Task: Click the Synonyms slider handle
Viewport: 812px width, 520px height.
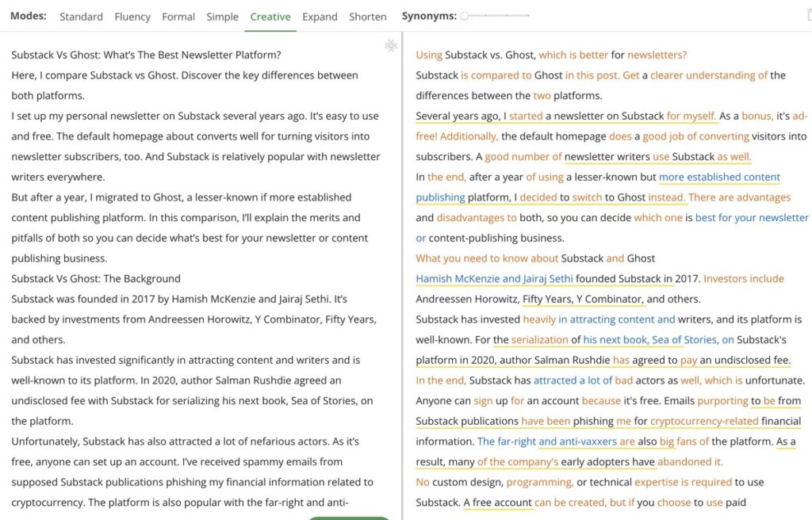Action: pyautogui.click(x=465, y=16)
